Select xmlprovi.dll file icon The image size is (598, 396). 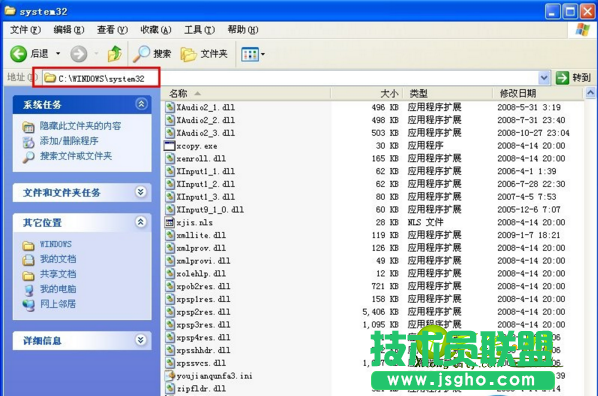point(170,261)
